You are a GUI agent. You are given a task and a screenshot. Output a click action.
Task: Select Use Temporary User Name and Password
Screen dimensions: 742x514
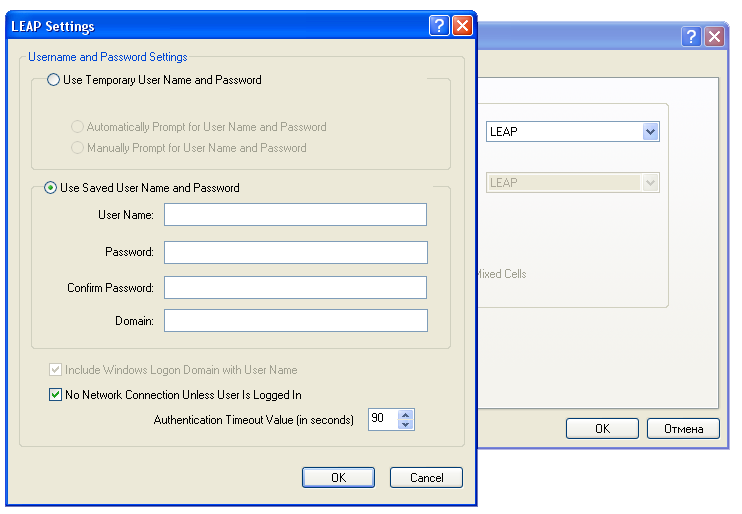point(54,80)
